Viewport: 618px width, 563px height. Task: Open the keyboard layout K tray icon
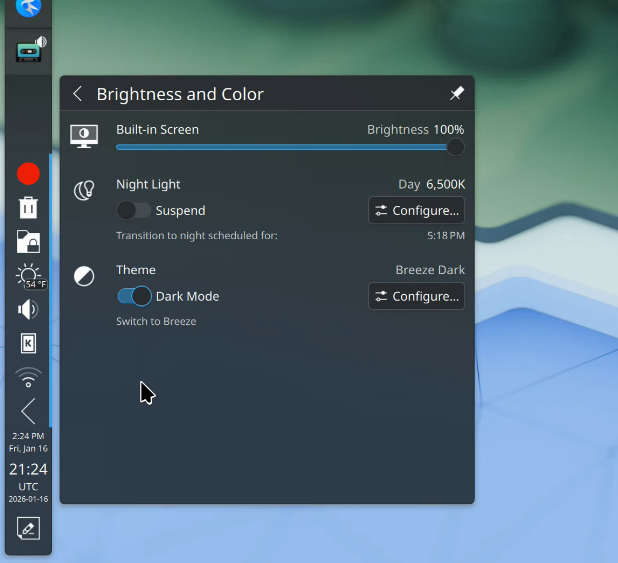[28, 343]
